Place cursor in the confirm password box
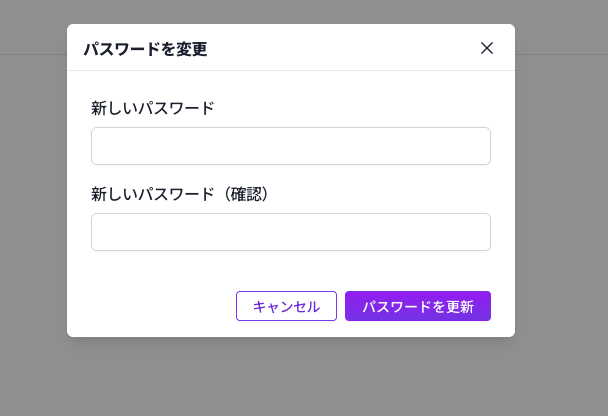 point(290,232)
